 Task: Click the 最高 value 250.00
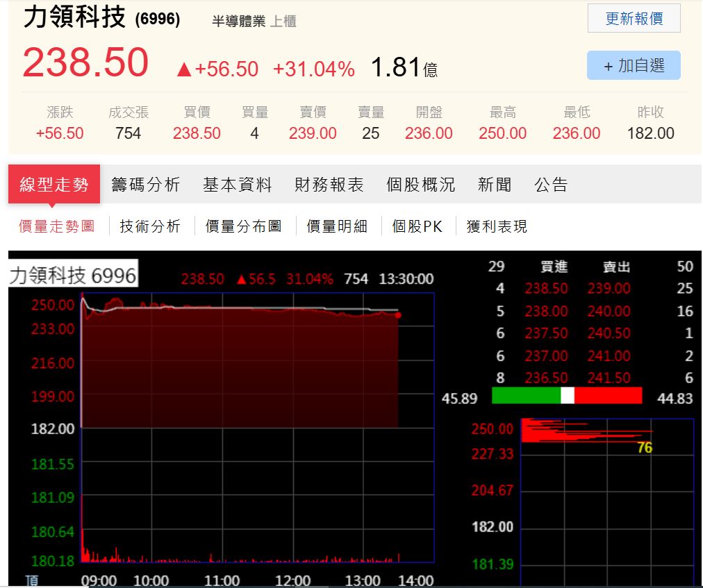click(x=503, y=133)
